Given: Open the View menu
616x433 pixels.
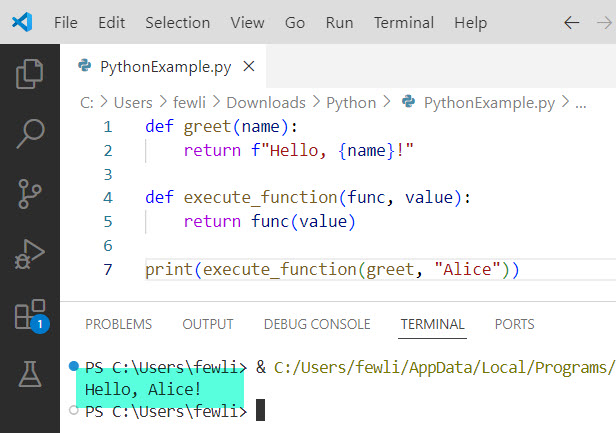Looking at the screenshot, I should [247, 23].
